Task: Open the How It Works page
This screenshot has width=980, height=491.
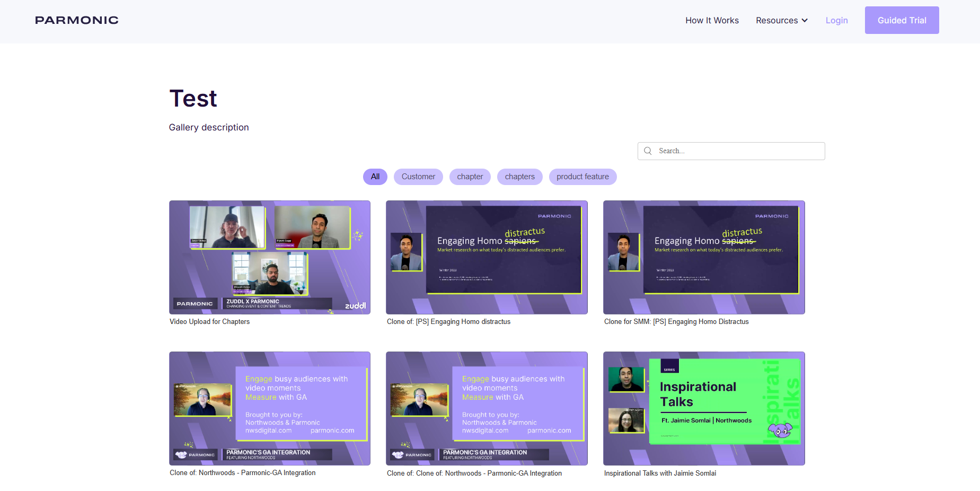Action: (x=712, y=20)
